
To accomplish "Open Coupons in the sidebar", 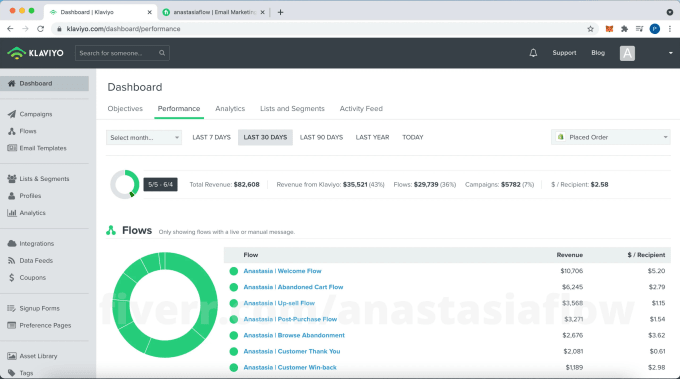I will [x=27, y=278].
